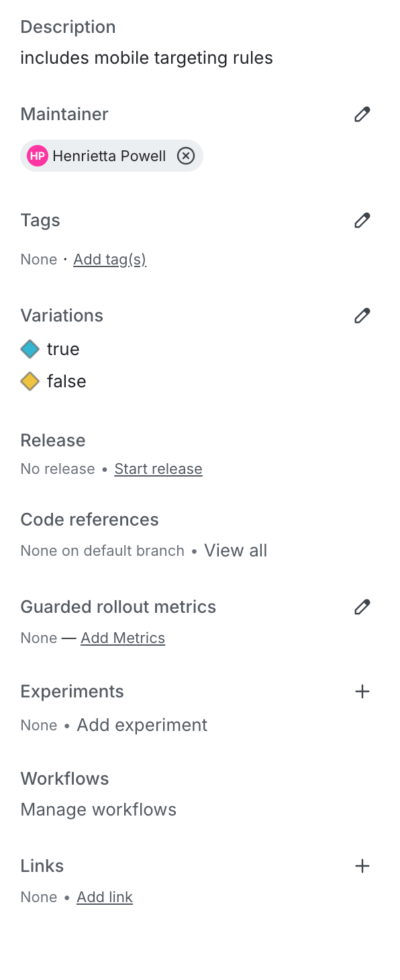This screenshot has height=980, width=400.
Task: Click the HP avatar badge
Action: [37, 155]
